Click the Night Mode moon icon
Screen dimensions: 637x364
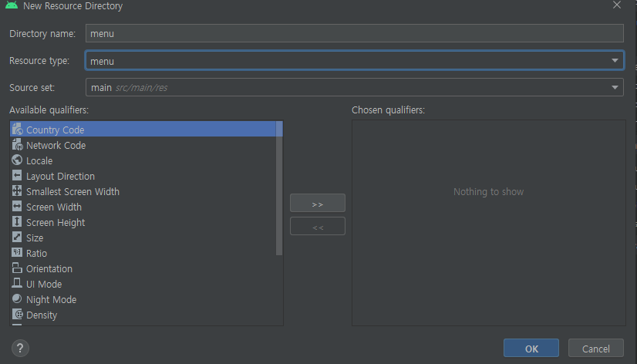[17, 299]
